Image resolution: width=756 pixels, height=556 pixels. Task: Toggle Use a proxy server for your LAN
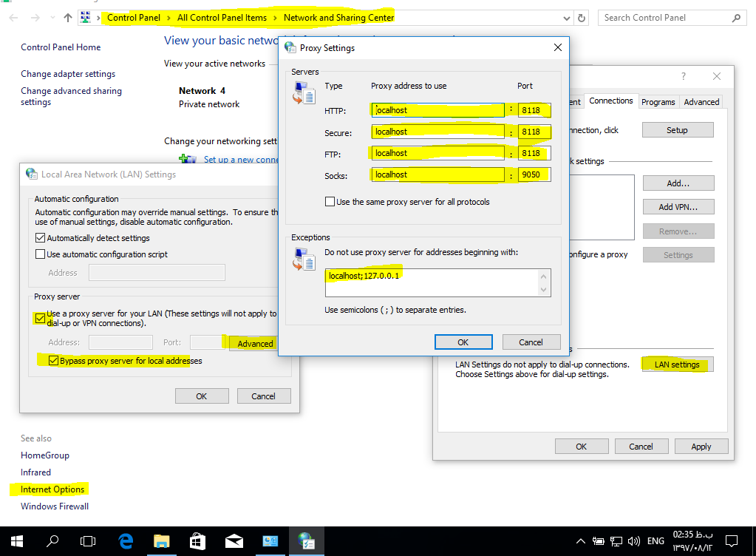click(x=41, y=318)
